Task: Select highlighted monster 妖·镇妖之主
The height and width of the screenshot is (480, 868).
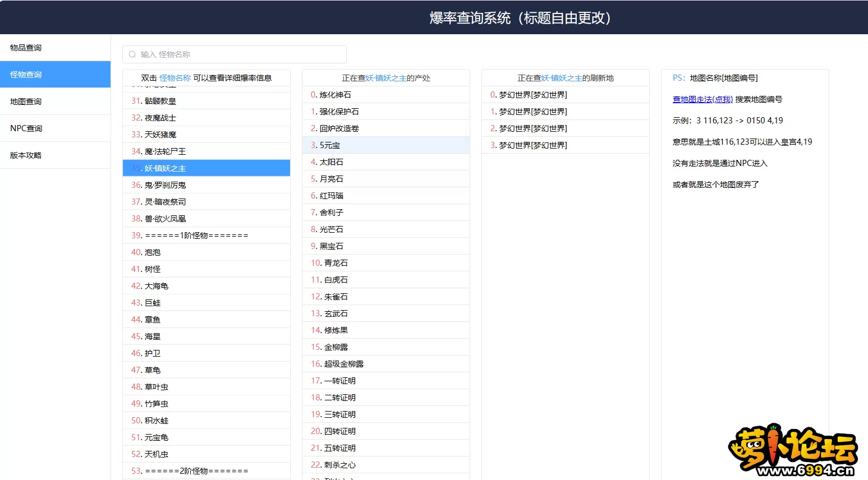Action: tap(206, 168)
